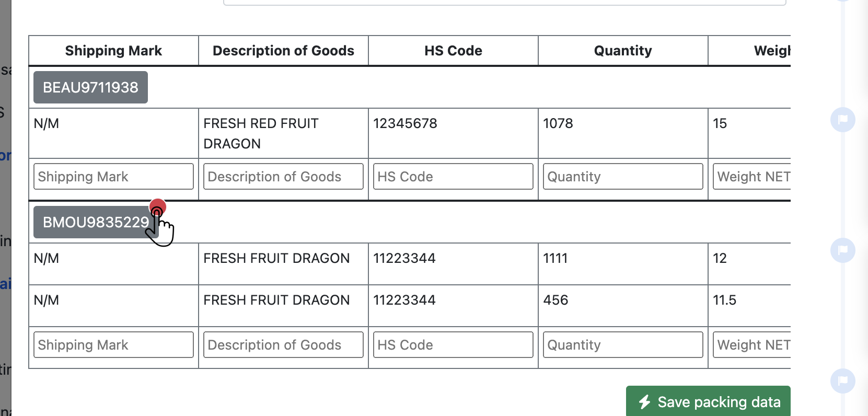
Task: Focus Shipping Mark input under BEAU9711938
Action: pos(113,177)
